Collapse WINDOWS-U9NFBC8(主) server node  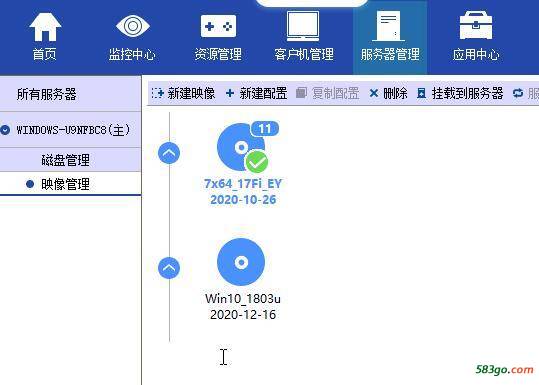click(5, 130)
